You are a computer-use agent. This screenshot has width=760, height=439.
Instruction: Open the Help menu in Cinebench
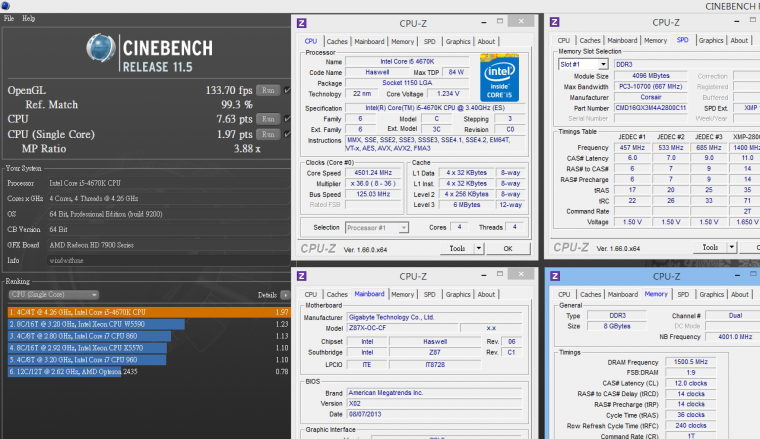(x=29, y=18)
